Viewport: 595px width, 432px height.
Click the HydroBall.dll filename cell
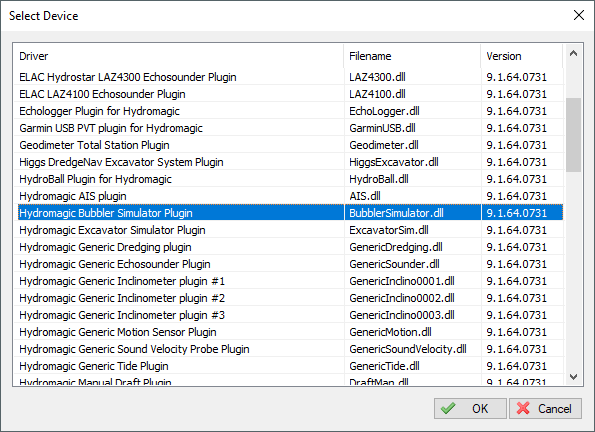[412, 179]
